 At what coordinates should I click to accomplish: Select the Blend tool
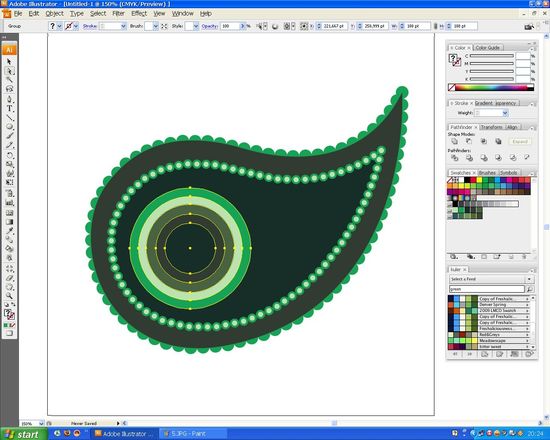pos(9,240)
